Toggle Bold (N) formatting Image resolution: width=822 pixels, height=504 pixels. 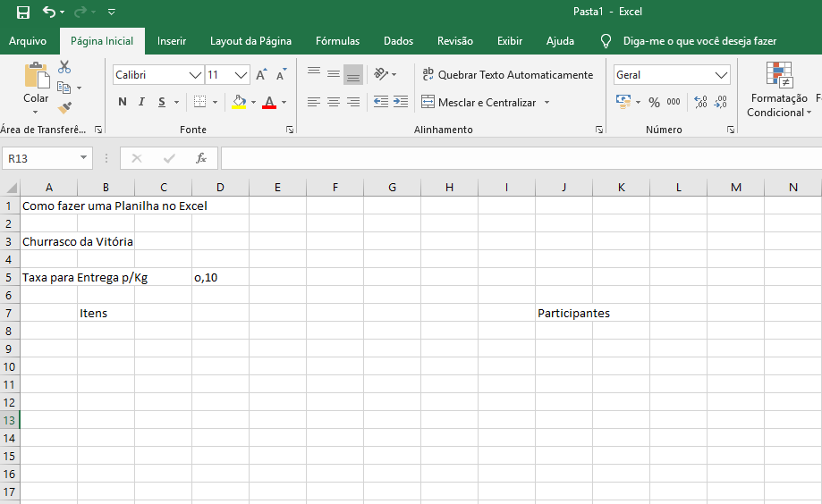coord(123,102)
